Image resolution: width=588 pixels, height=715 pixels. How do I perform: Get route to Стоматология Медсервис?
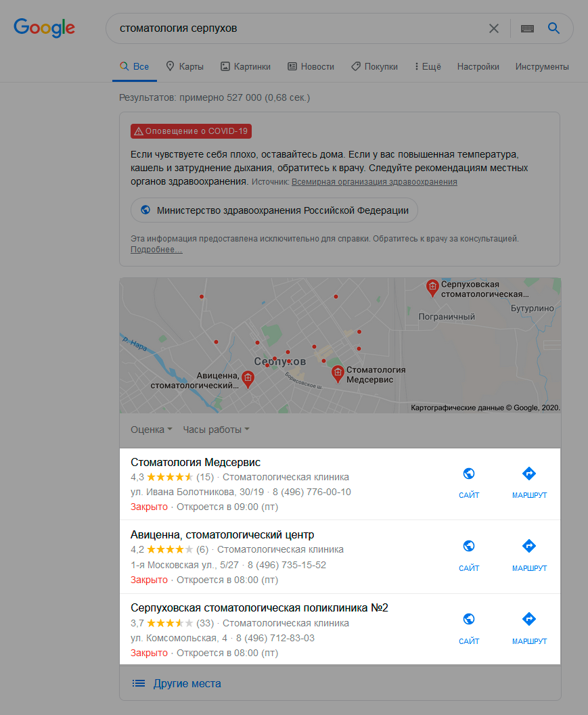tap(529, 482)
